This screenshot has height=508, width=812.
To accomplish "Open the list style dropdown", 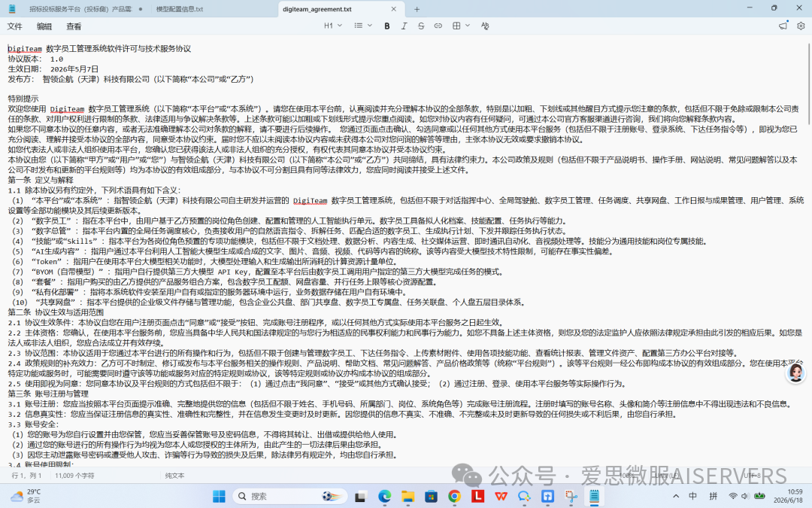I will (x=363, y=26).
